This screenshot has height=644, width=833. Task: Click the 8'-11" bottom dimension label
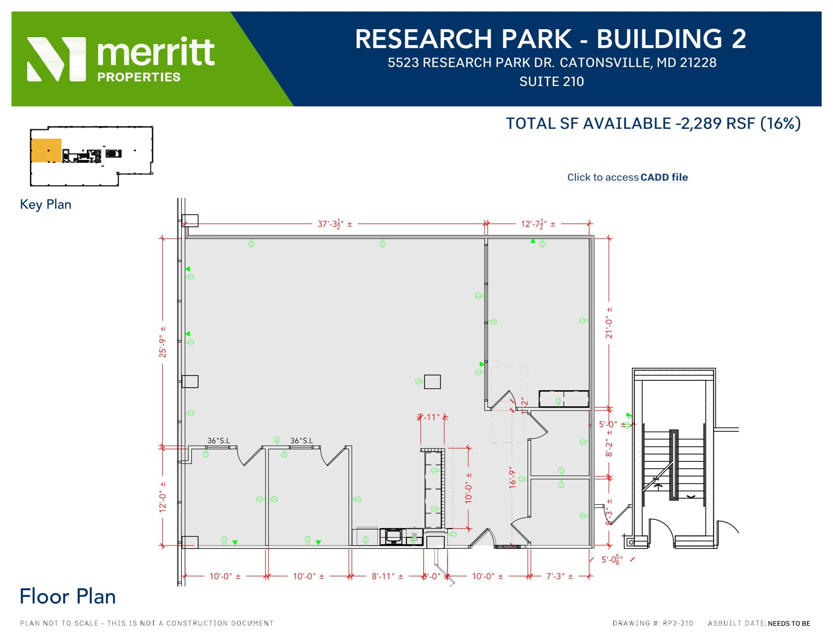point(387,576)
